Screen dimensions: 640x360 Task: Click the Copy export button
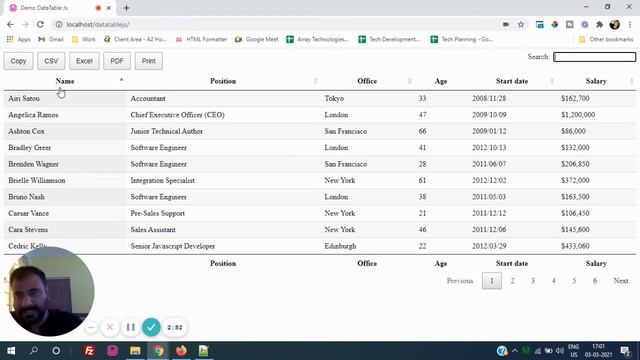(18, 61)
